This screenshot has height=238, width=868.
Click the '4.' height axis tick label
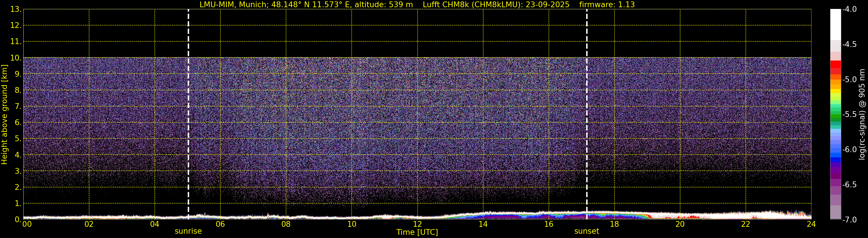click(18, 155)
